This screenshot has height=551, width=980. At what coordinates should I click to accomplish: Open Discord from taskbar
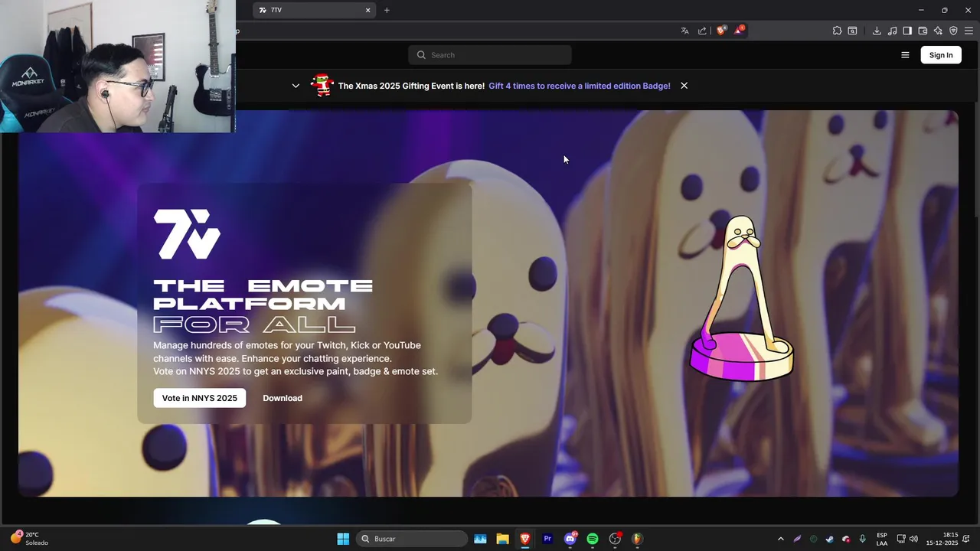(x=570, y=539)
